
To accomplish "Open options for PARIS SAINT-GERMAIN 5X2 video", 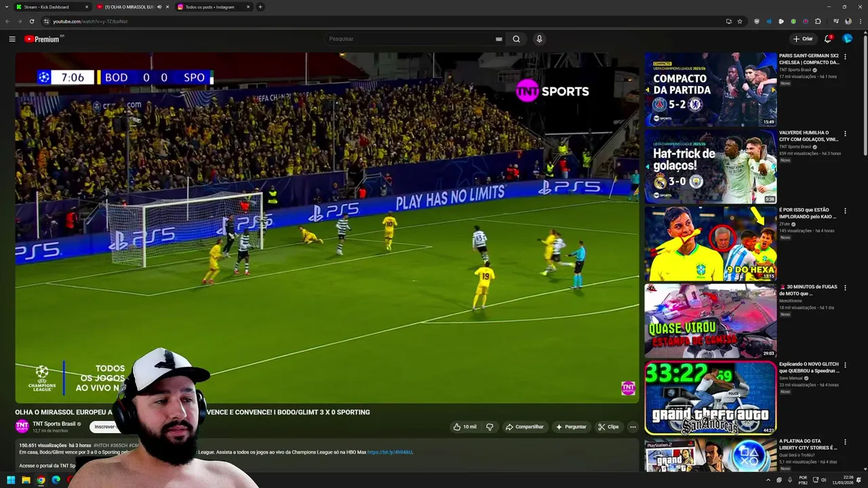I will pos(845,57).
